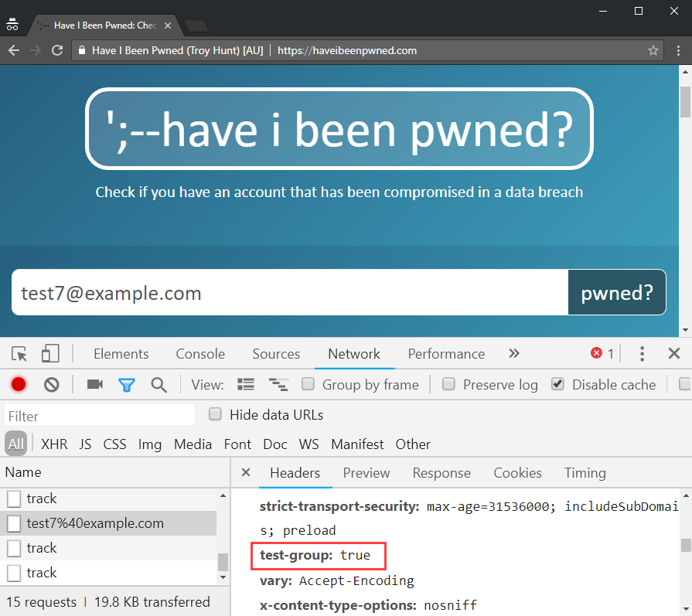Toggle the waterfall overview view icon
Image resolution: width=692 pixels, height=616 pixels.
278,384
